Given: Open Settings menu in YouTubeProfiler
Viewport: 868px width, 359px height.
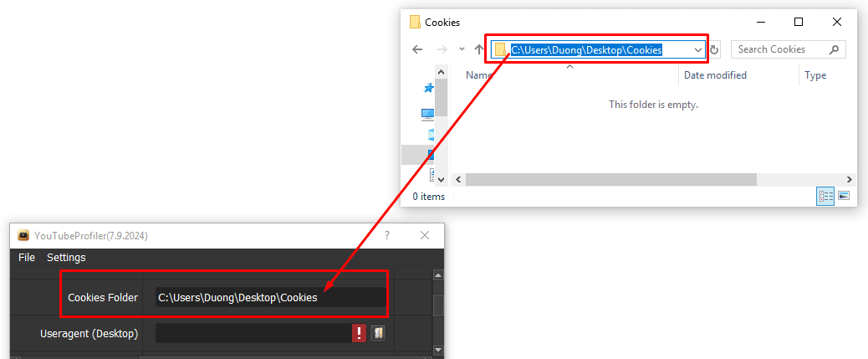Looking at the screenshot, I should (x=66, y=258).
